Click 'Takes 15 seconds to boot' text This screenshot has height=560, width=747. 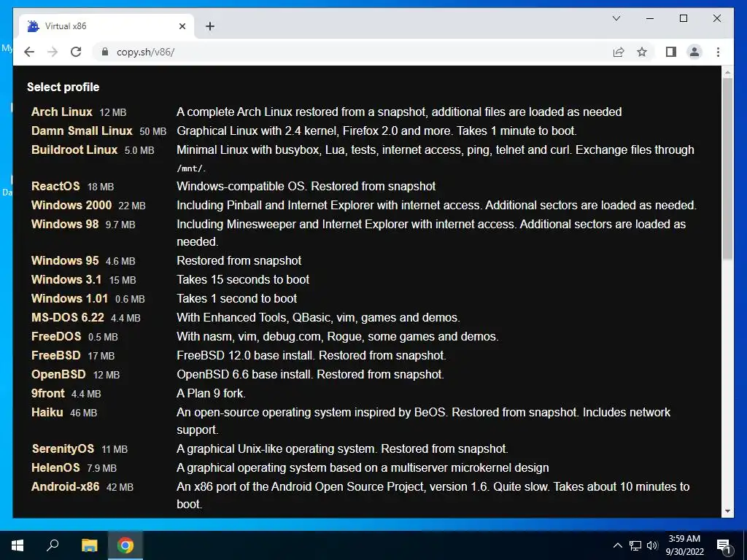click(x=243, y=279)
